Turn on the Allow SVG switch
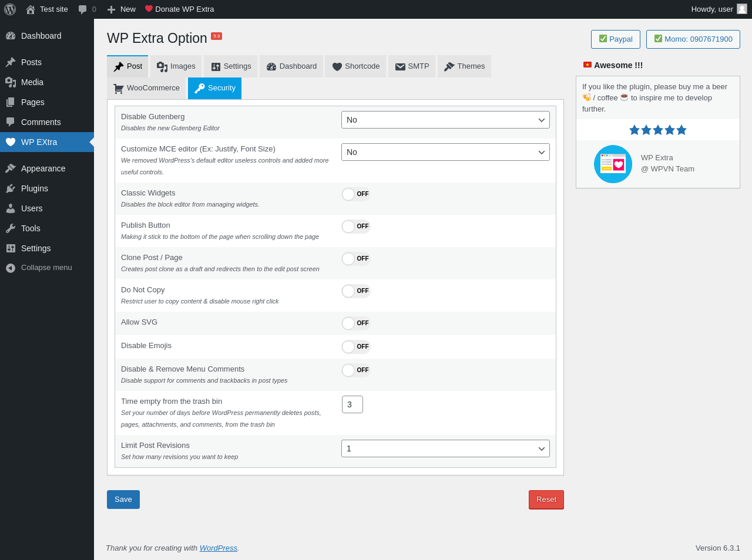 tap(356, 323)
